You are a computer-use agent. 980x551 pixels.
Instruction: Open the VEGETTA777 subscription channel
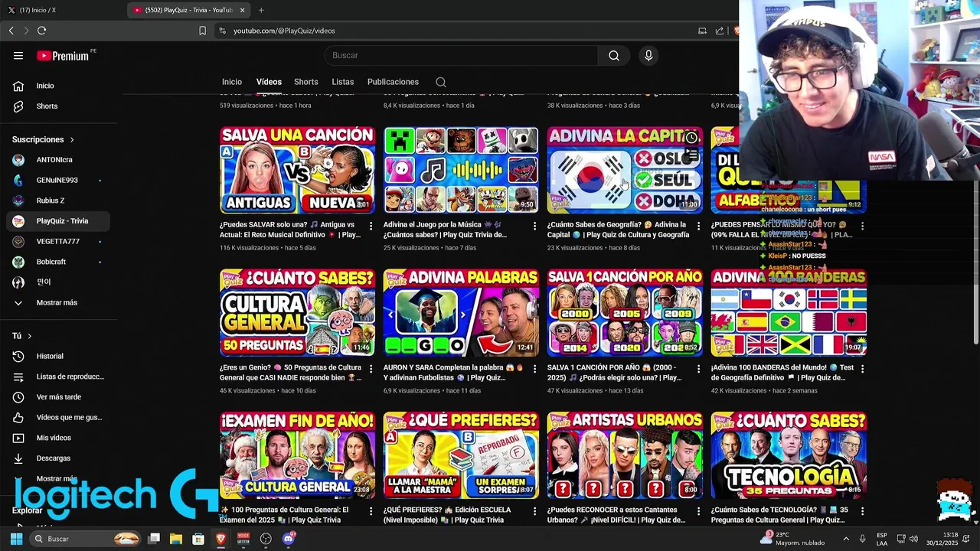click(x=59, y=241)
